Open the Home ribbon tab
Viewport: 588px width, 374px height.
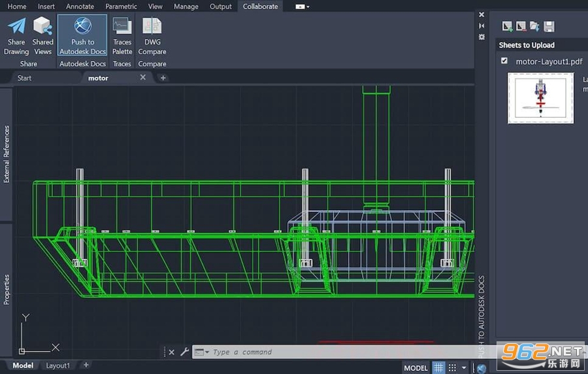pyautogui.click(x=17, y=7)
